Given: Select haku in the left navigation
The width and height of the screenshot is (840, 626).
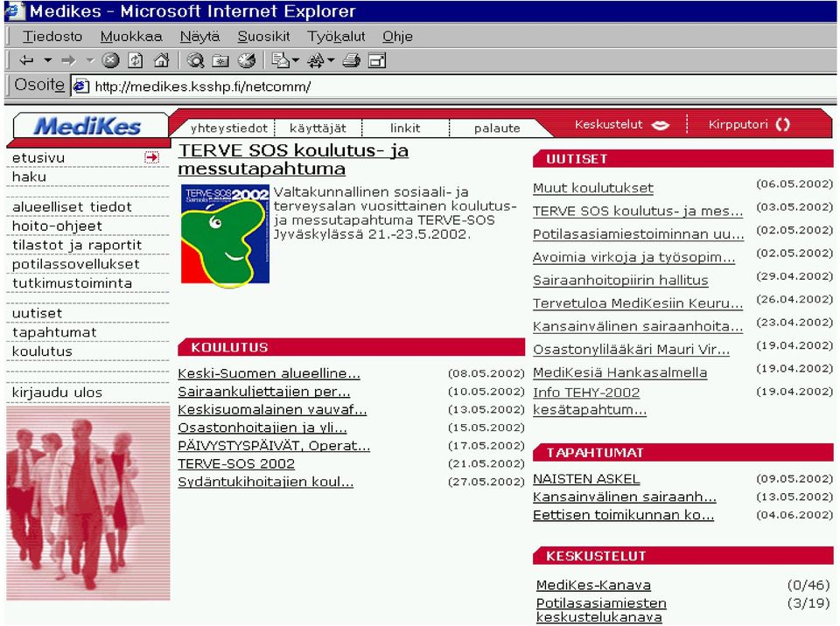Looking at the screenshot, I should [x=29, y=177].
